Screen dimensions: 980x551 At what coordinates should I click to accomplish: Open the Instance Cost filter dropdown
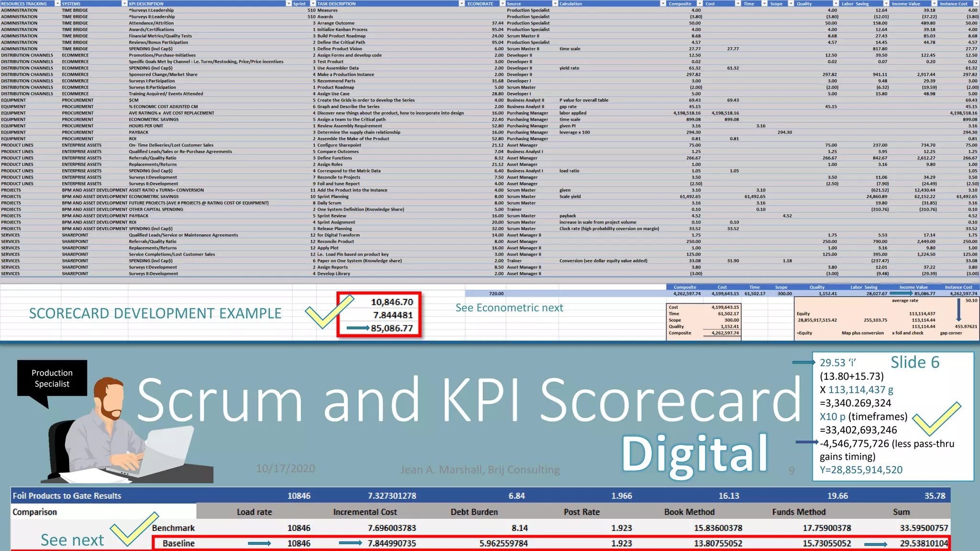point(976,3)
